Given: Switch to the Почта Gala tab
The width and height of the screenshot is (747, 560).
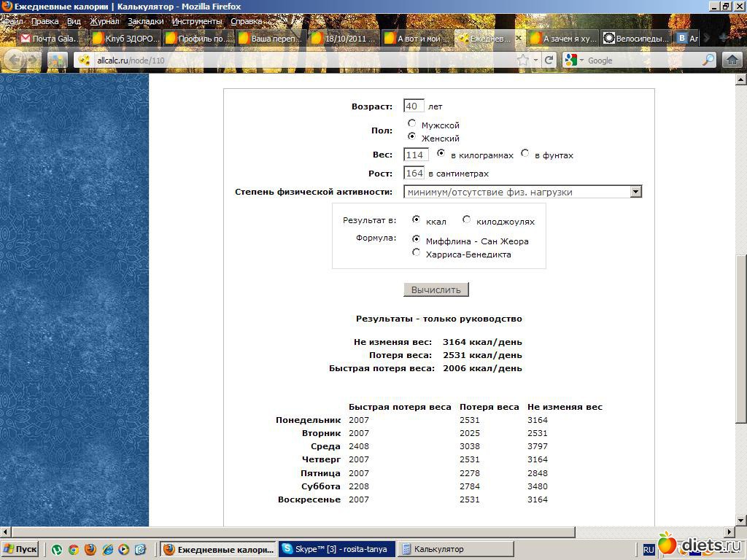Looking at the screenshot, I should coord(51,38).
